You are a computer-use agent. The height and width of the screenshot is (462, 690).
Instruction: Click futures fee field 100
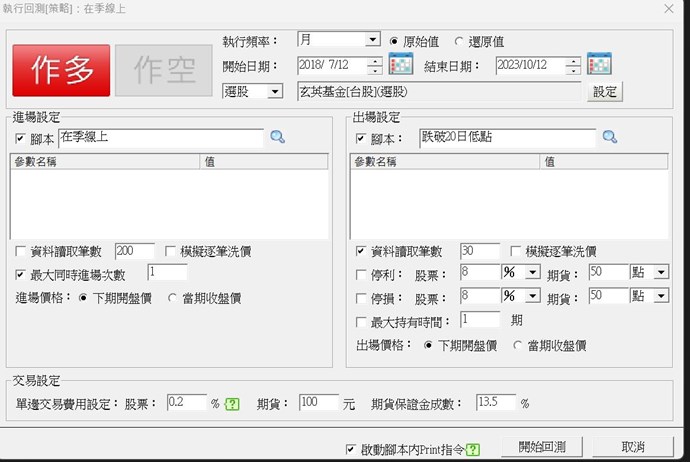pyautogui.click(x=319, y=402)
